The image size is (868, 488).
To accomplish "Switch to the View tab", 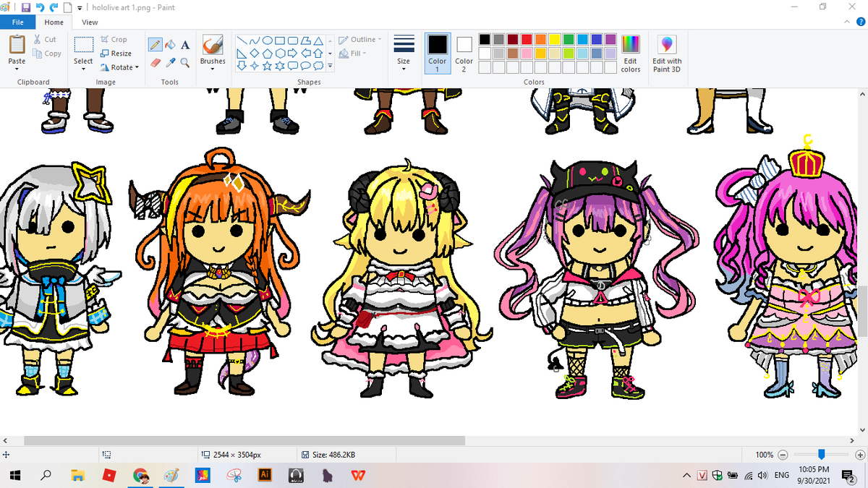I will pos(90,22).
